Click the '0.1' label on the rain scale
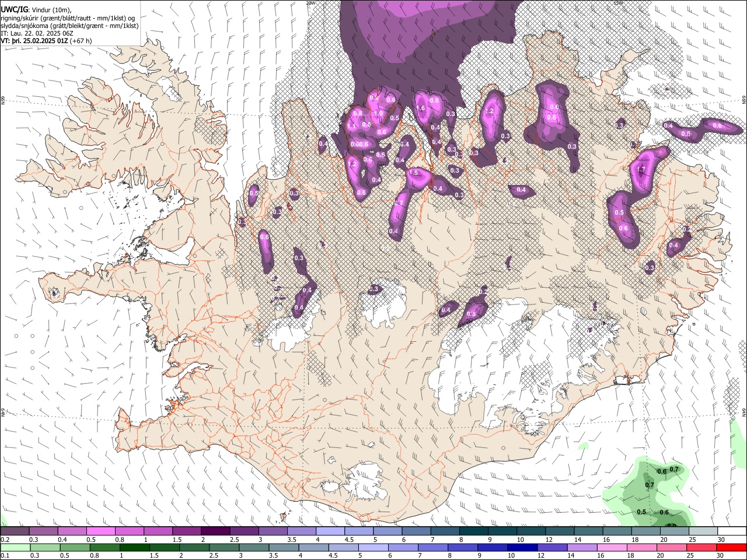This screenshot has height=560, width=747. [5, 556]
